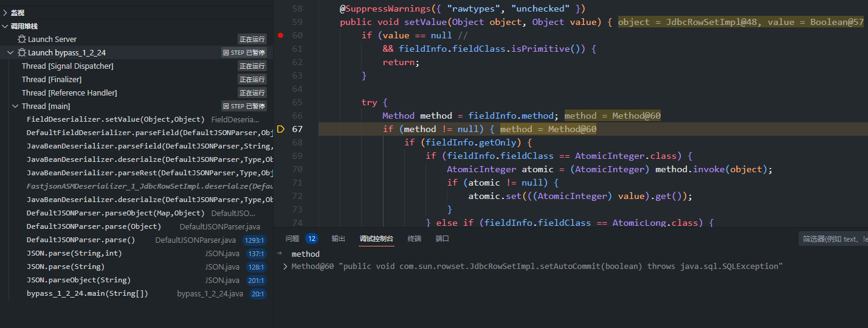Select Thread [Finalizer] in call stack

point(52,80)
